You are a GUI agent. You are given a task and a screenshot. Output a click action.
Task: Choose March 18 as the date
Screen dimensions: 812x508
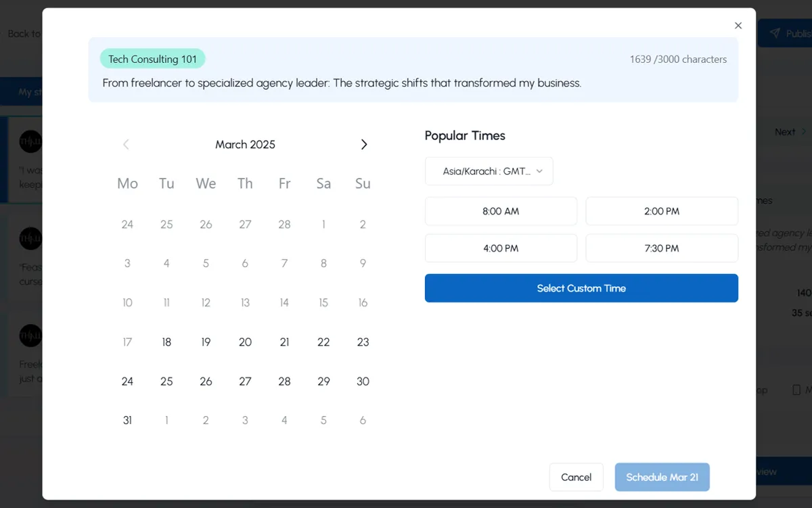[166, 342]
